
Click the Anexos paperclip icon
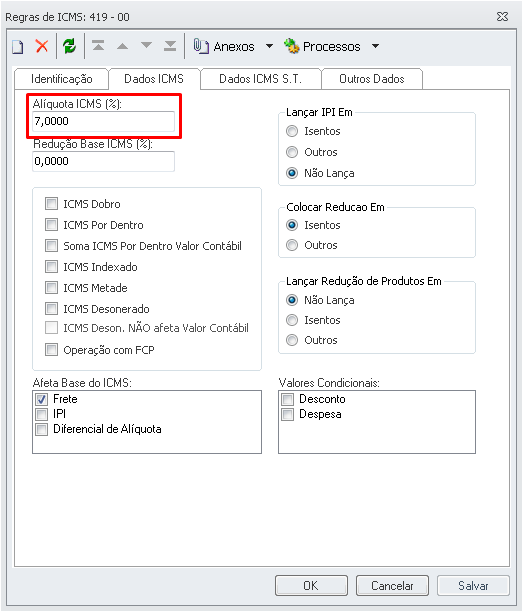pos(201,46)
